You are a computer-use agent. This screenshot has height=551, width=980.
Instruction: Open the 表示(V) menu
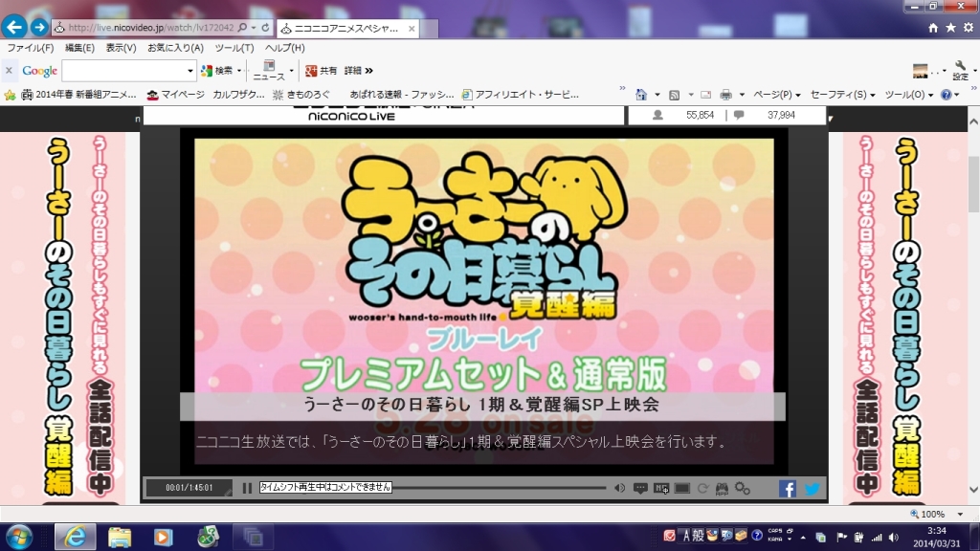(x=121, y=48)
